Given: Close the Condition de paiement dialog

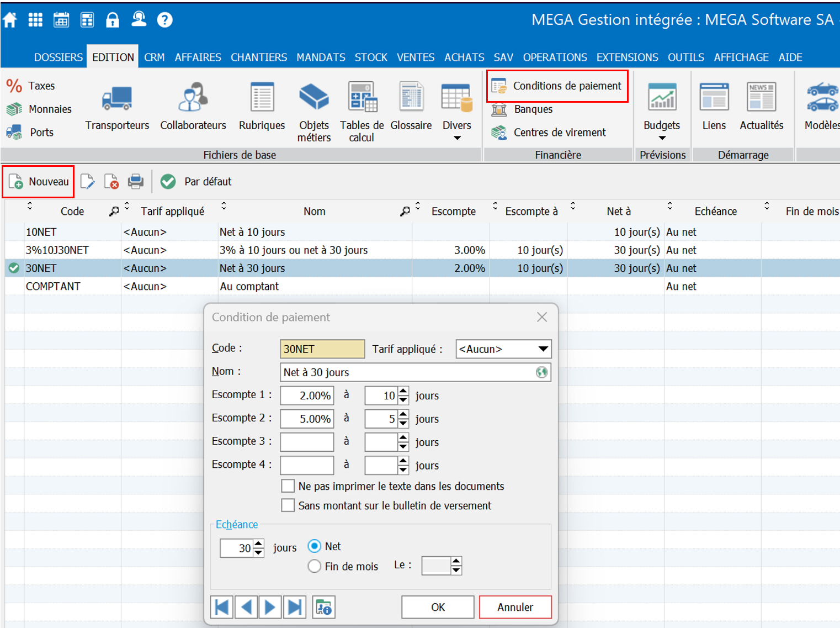Looking at the screenshot, I should click(542, 317).
